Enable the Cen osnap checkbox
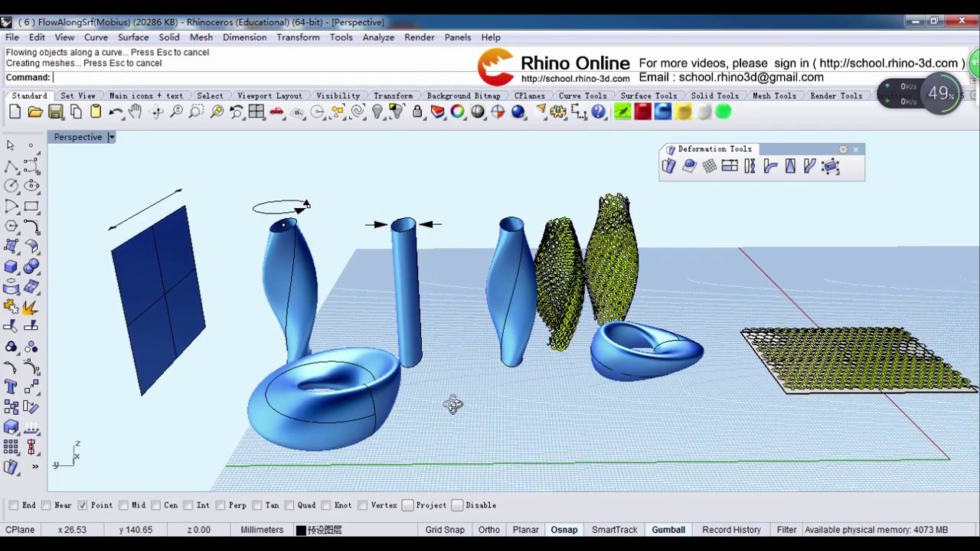This screenshot has width=980, height=551. pyautogui.click(x=155, y=505)
